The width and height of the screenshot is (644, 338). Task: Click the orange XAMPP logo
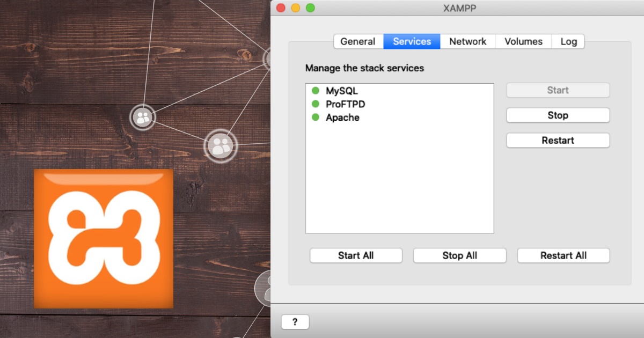pyautogui.click(x=104, y=239)
